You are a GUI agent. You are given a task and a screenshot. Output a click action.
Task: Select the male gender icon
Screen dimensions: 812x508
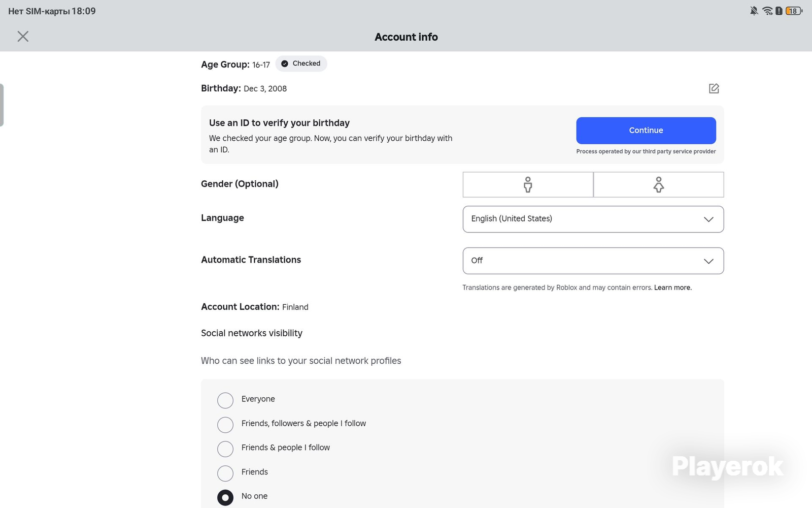pos(528,184)
